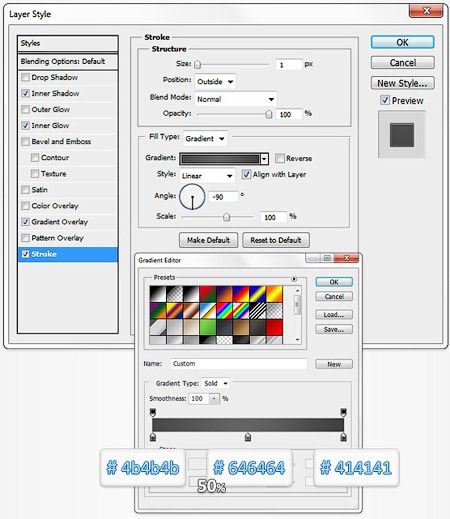Open the gradient picker dropdown arrow
Viewport: 450px width, 519px height.
(264, 159)
